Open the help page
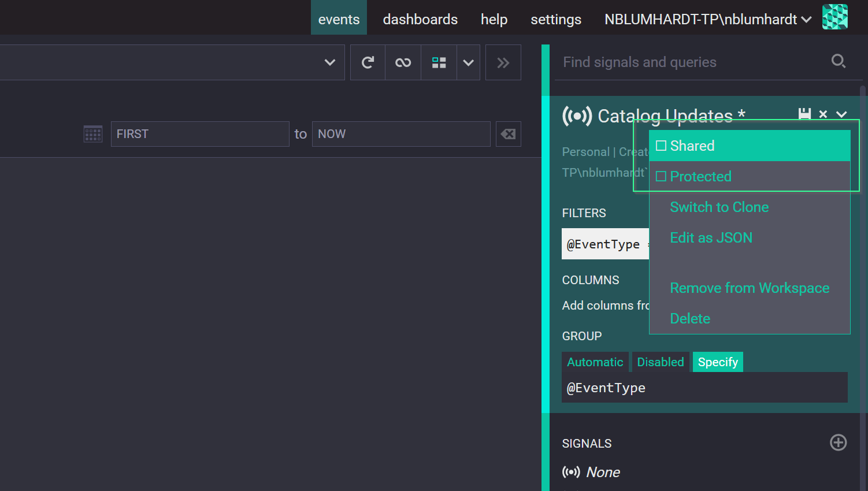This screenshot has height=491, width=868. tap(494, 19)
